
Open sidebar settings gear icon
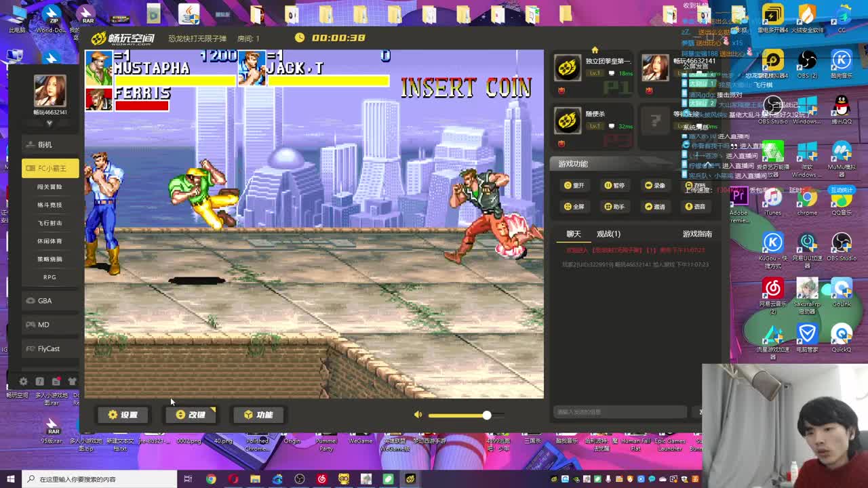(23, 382)
